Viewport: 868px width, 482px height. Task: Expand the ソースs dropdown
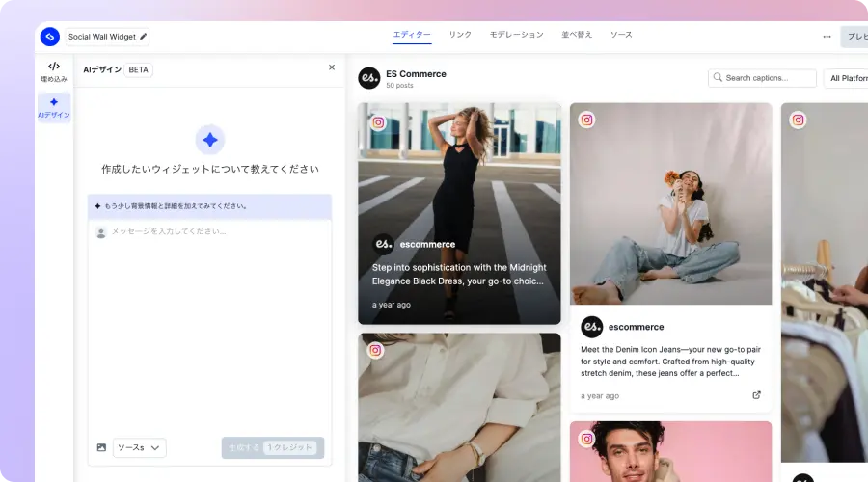click(x=140, y=447)
